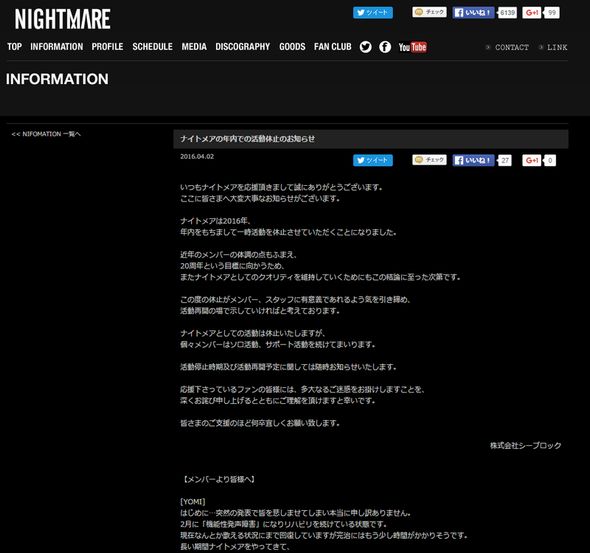Image resolution: width=590 pixels, height=553 pixels.
Task: Click article mixi check button
Action: (429, 160)
